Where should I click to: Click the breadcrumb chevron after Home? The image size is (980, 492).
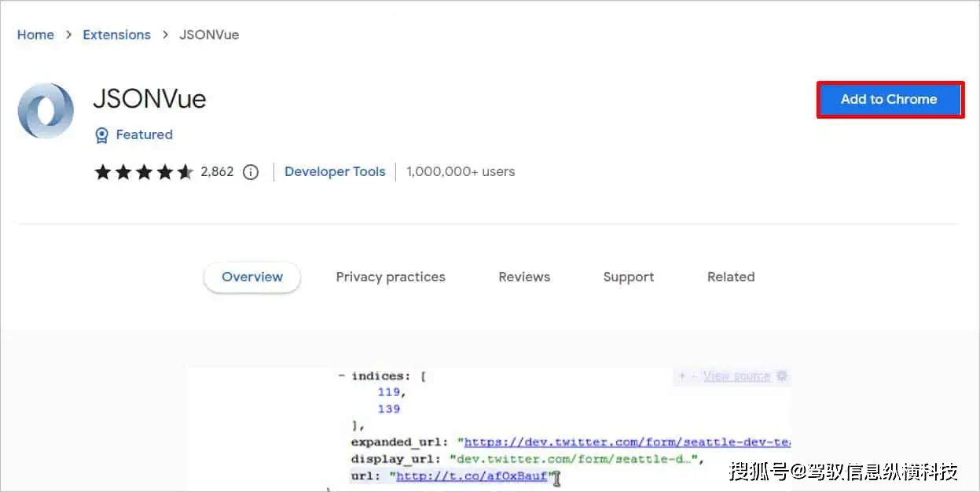click(x=68, y=35)
